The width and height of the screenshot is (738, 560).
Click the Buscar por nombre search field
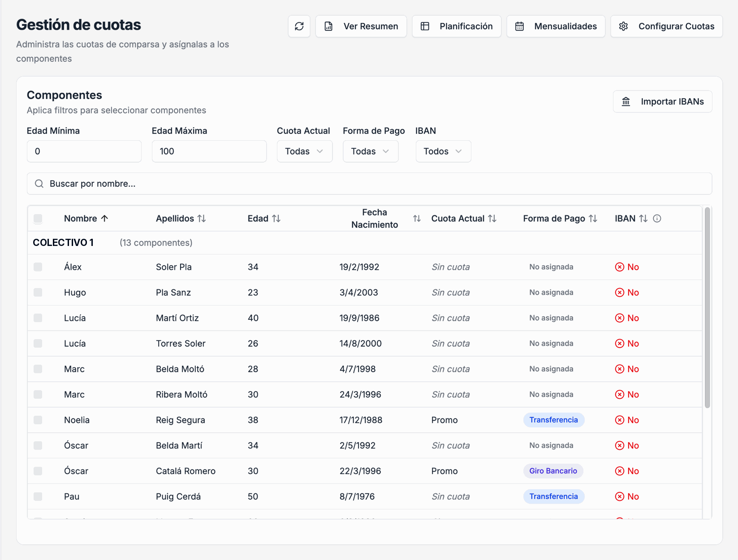pos(370,184)
